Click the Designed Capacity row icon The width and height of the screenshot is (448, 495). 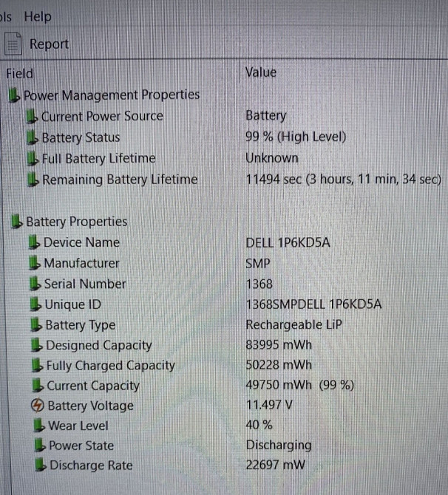click(x=37, y=345)
